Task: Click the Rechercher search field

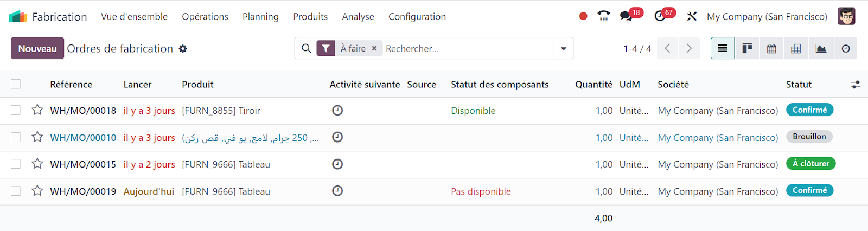Action: pos(467,48)
